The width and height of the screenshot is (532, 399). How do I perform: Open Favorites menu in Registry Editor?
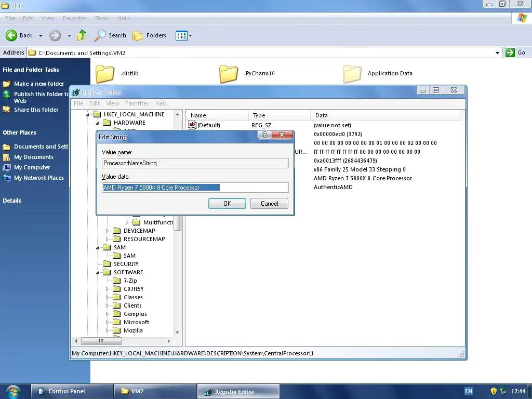(x=137, y=103)
